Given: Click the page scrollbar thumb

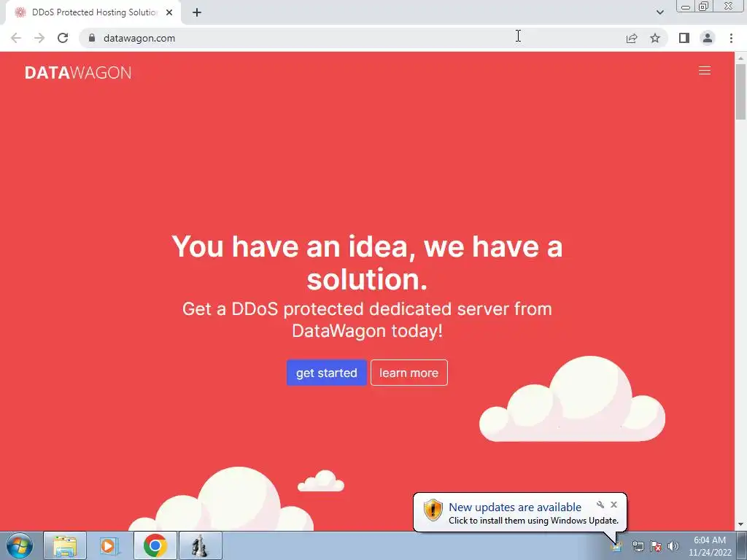Looking at the screenshot, I should [741, 91].
